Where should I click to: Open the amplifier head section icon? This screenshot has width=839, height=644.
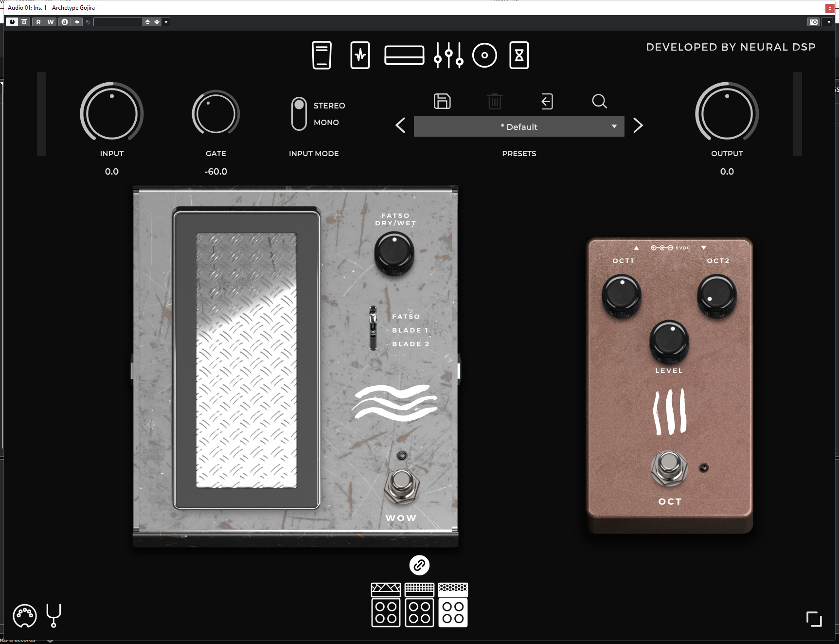point(404,55)
